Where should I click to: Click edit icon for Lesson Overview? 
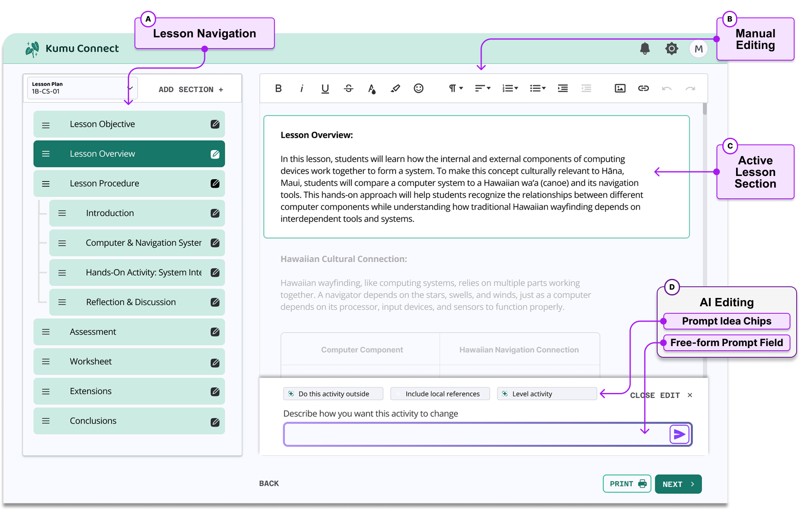tap(215, 154)
